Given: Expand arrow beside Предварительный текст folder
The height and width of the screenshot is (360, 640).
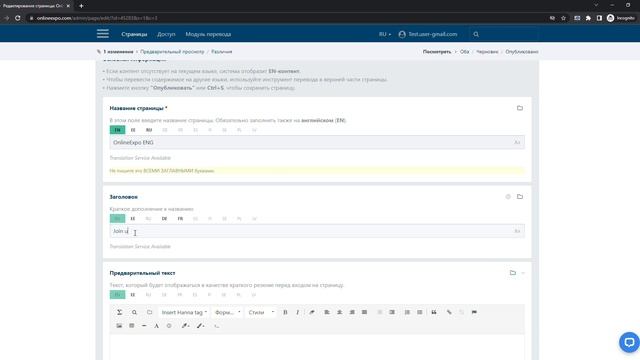Looking at the screenshot, I should pyautogui.click(x=523, y=273).
